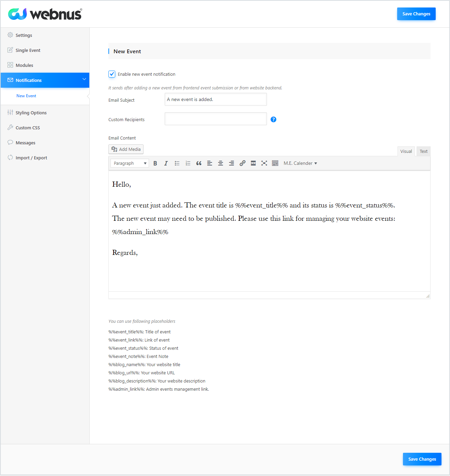Click the Email Subject input field

[215, 100]
